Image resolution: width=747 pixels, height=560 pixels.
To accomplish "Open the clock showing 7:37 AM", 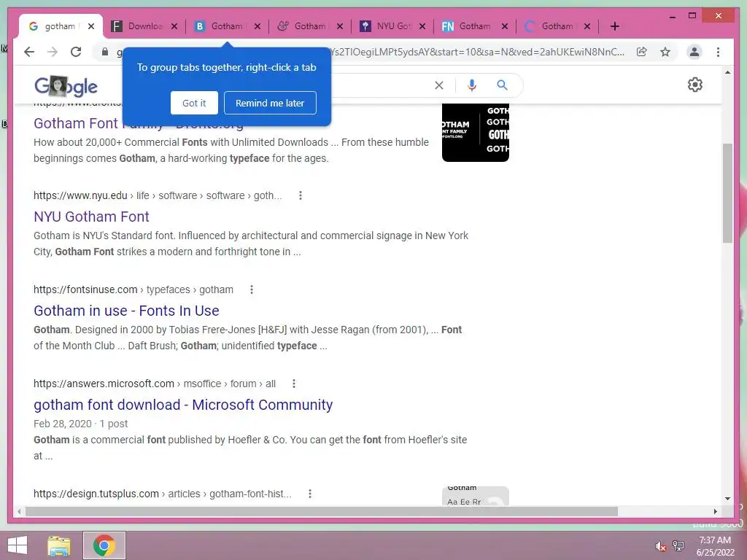I will tap(715, 546).
